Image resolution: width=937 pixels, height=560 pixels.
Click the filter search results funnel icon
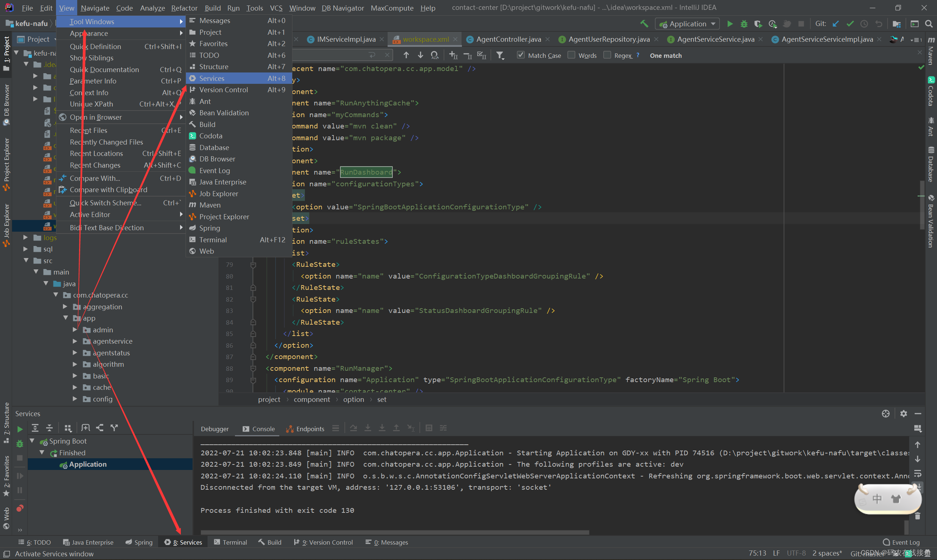(x=500, y=56)
